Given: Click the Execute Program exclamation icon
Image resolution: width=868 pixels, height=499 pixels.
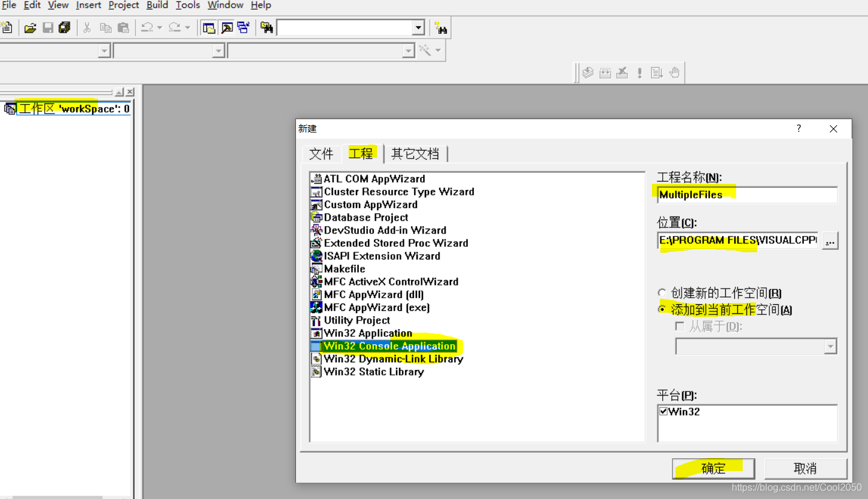Looking at the screenshot, I should [x=639, y=73].
